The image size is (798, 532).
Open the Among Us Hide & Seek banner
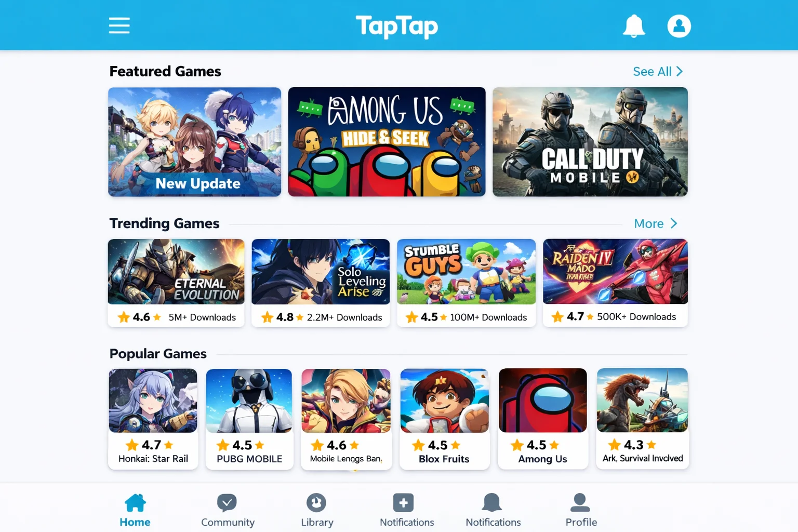pyautogui.click(x=387, y=142)
